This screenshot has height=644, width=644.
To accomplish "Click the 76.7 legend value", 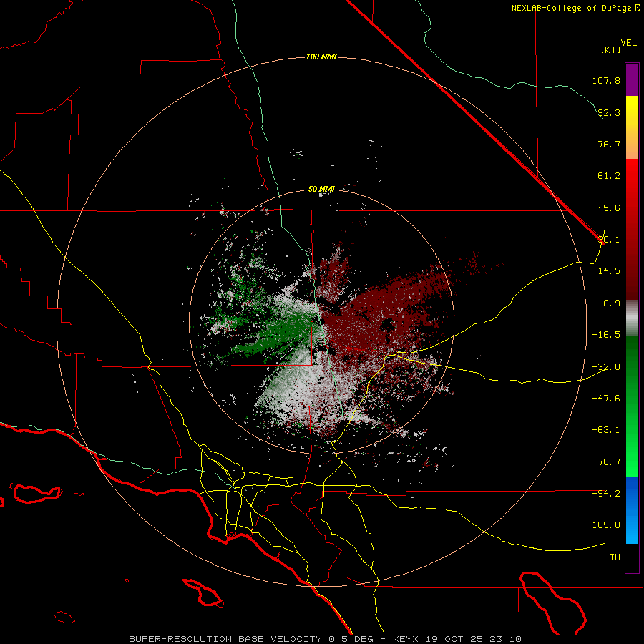I will tap(609, 144).
